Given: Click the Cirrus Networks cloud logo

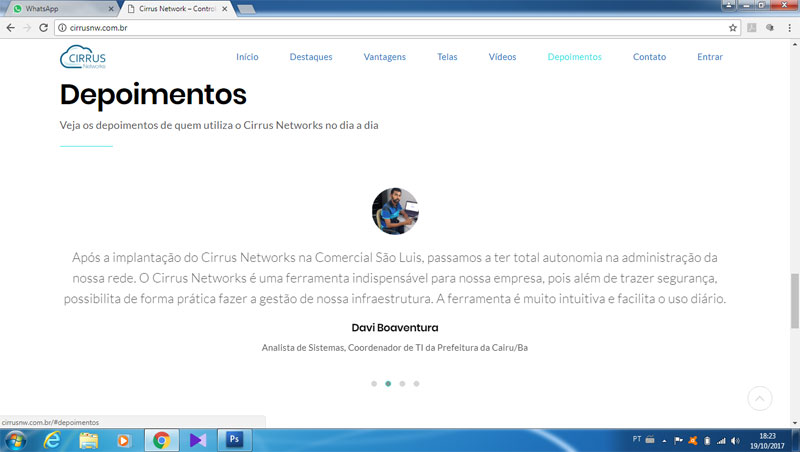Looking at the screenshot, I should 83,57.
